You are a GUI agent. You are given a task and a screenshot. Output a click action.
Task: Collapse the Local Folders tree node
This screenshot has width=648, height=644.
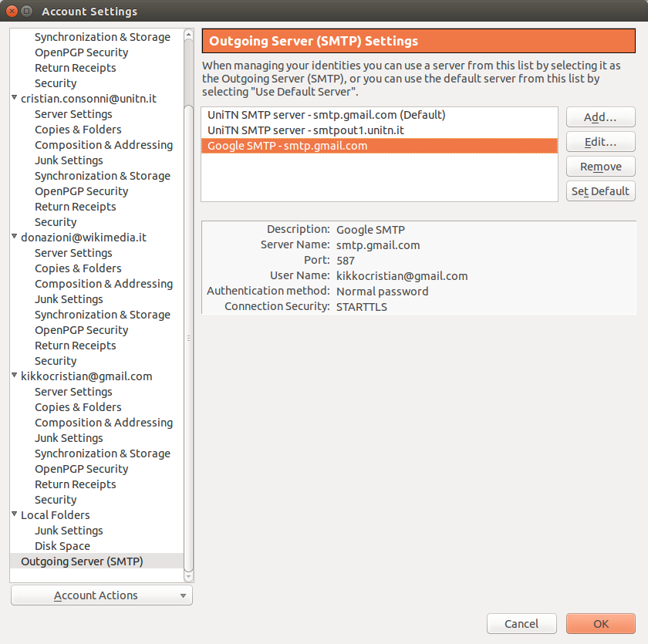(x=15, y=515)
